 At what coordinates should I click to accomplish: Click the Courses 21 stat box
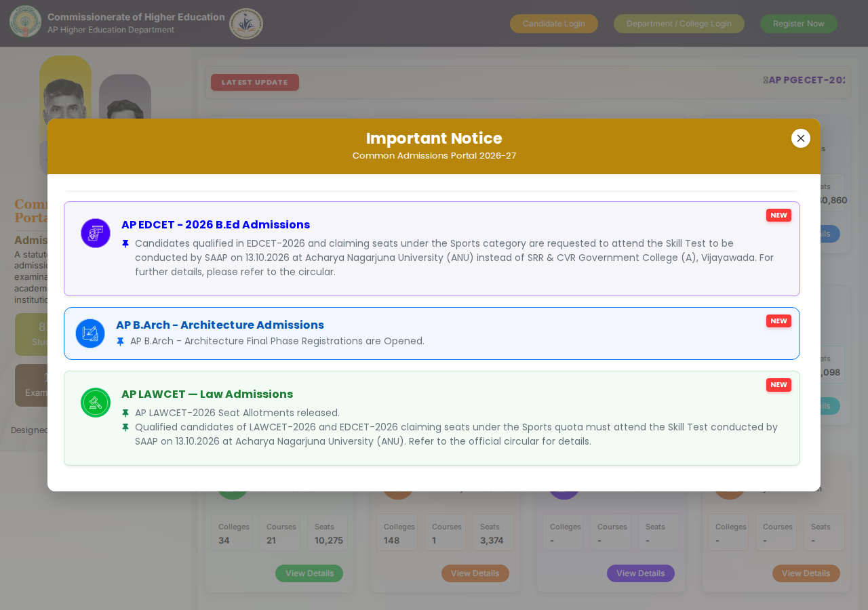279,533
